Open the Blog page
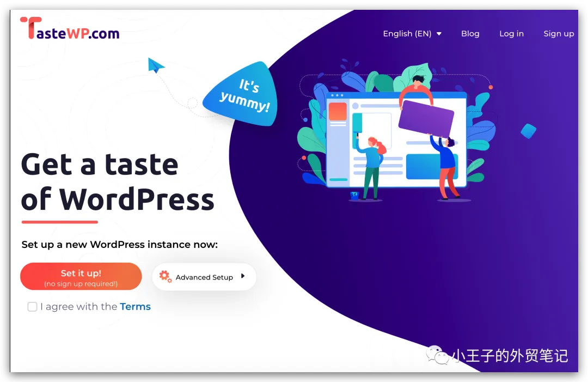The width and height of the screenshot is (588, 382). pyautogui.click(x=470, y=34)
